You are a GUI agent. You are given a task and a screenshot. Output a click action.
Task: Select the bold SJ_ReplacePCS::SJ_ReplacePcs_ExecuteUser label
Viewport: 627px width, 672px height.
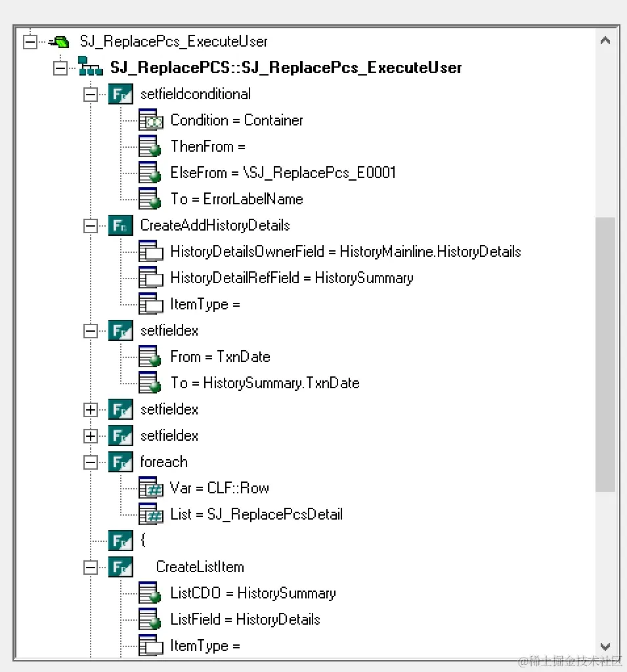pos(286,68)
